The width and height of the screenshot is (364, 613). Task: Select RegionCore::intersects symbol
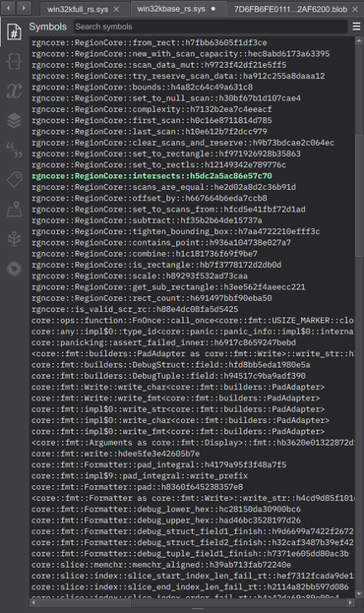(x=152, y=176)
